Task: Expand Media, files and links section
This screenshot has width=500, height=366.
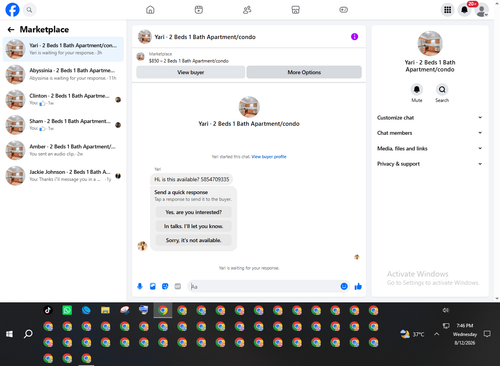Action: [x=430, y=148]
